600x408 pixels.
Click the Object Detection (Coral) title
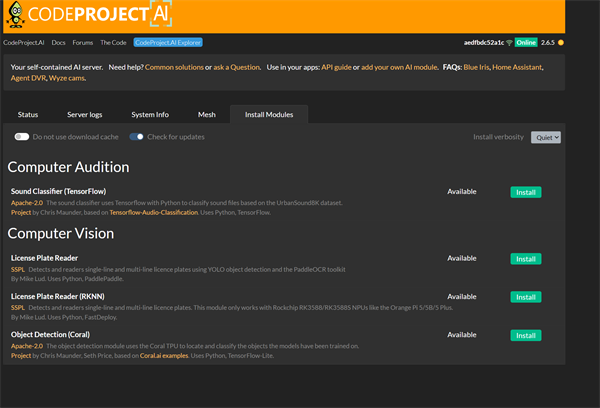coord(50,335)
